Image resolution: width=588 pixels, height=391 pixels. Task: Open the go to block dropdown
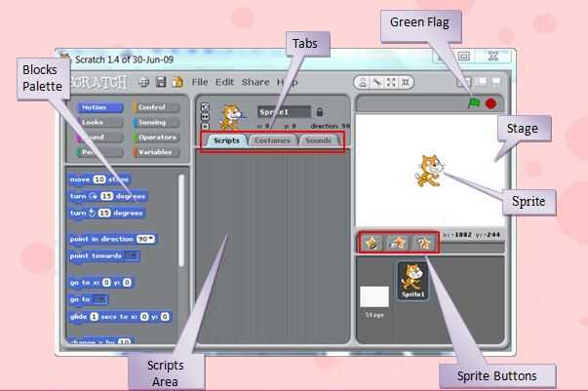(99, 299)
